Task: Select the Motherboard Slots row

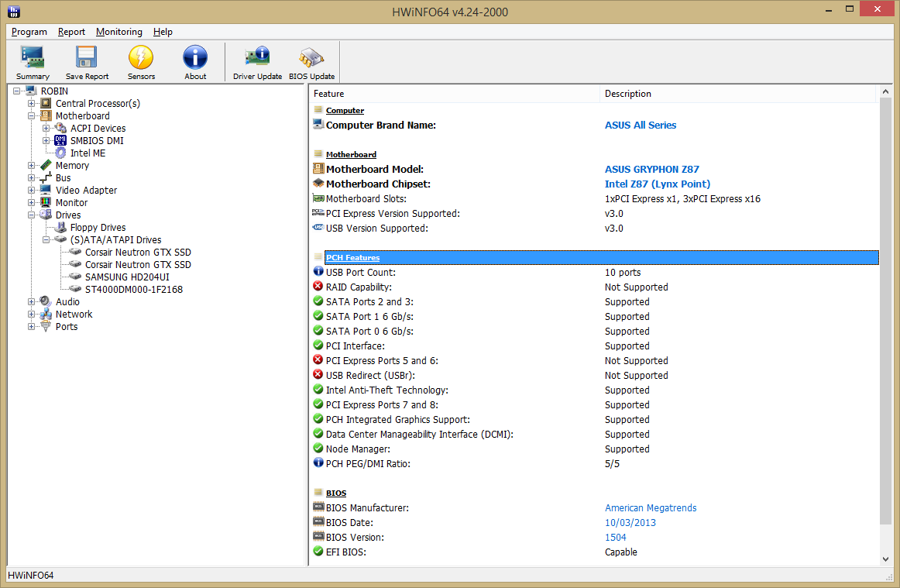Action: [595, 199]
